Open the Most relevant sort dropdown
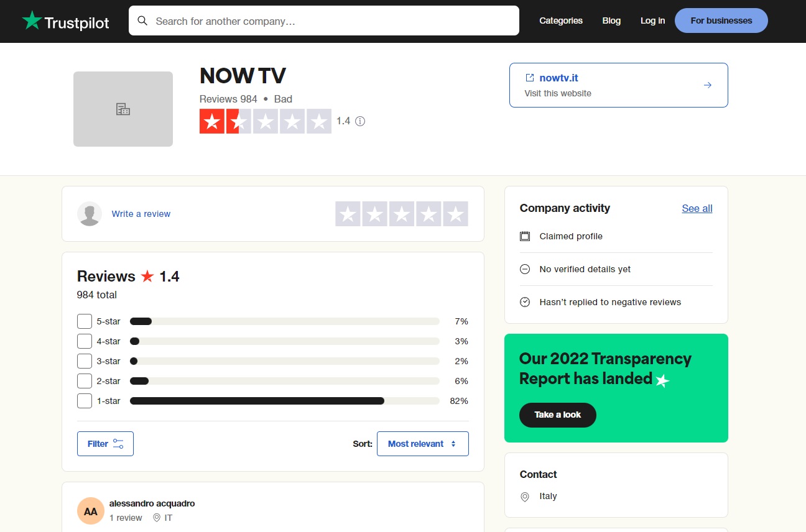The width and height of the screenshot is (806, 532). point(422,443)
